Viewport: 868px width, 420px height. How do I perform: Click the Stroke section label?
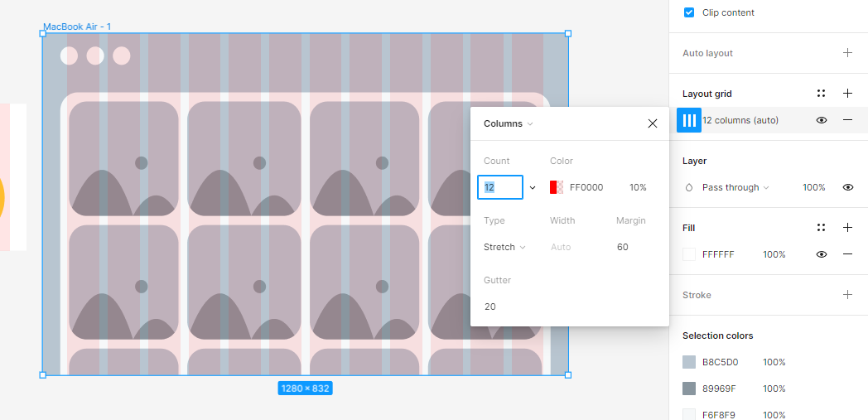697,294
